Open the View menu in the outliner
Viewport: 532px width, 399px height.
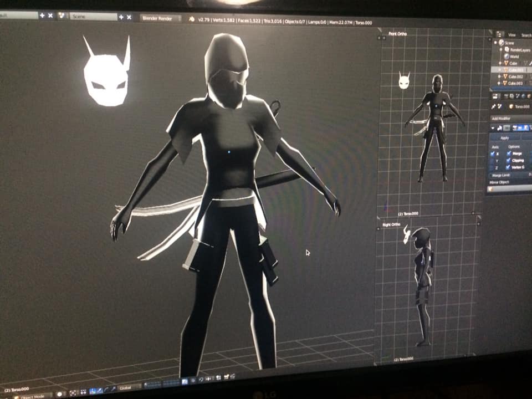[x=511, y=35]
